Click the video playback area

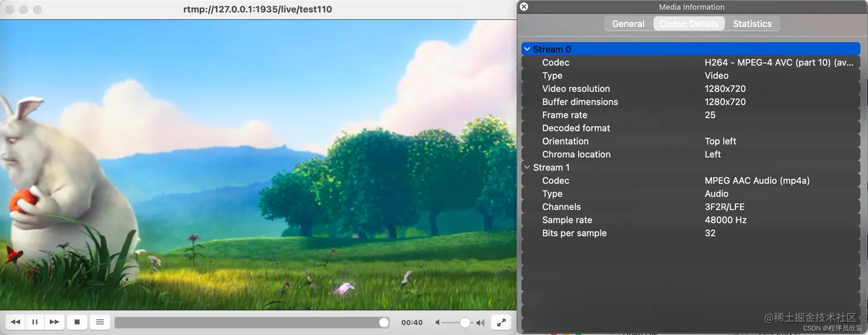pyautogui.click(x=258, y=165)
